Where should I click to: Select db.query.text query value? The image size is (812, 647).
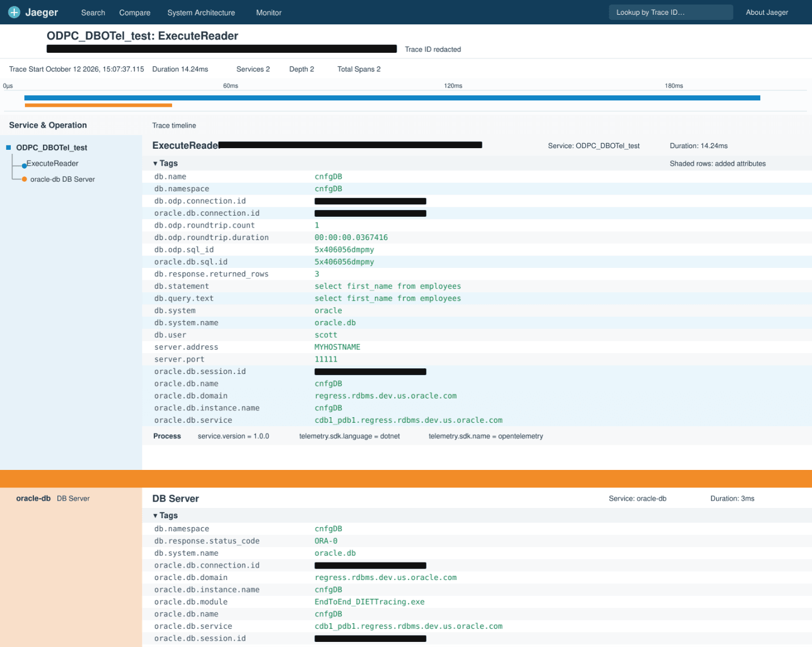[x=388, y=299]
